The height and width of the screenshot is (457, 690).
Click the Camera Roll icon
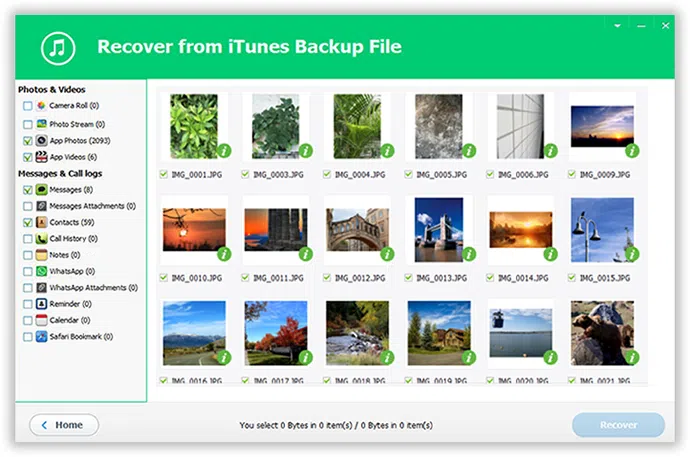click(x=41, y=106)
